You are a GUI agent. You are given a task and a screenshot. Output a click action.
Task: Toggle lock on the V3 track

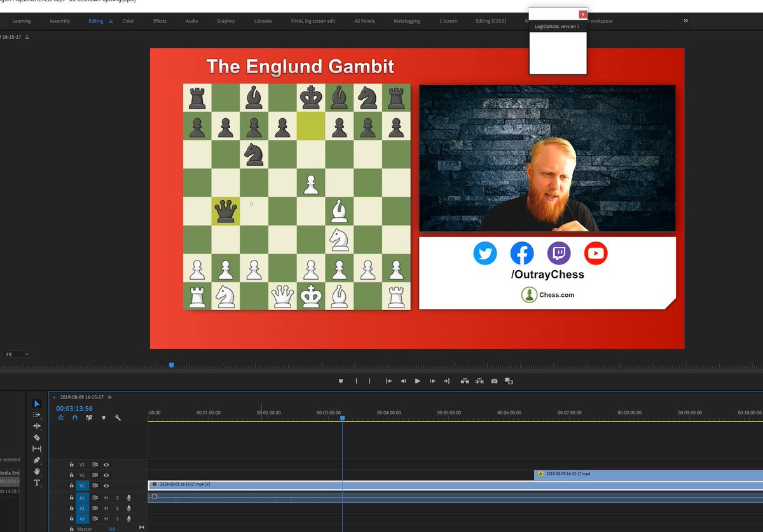[x=71, y=465]
